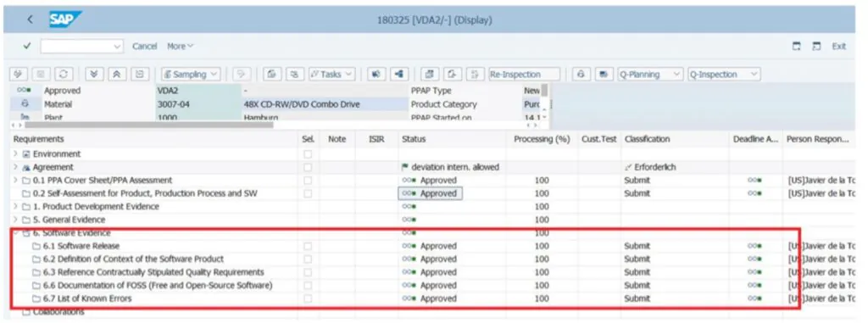This screenshot has height=323, width=868.
Task: Open the Sampling dropdown
Action: pyautogui.click(x=191, y=75)
